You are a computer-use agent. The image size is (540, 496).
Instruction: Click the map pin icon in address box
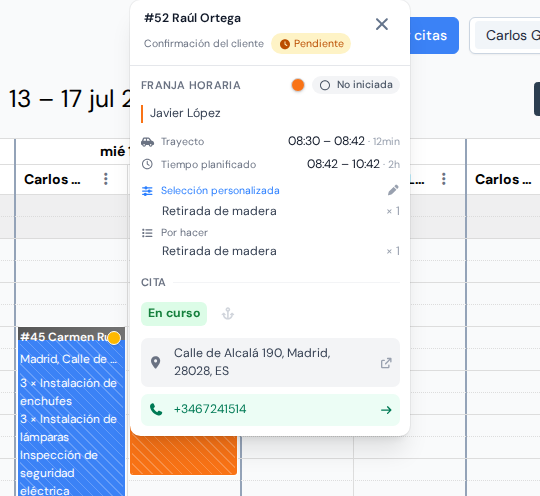click(156, 362)
